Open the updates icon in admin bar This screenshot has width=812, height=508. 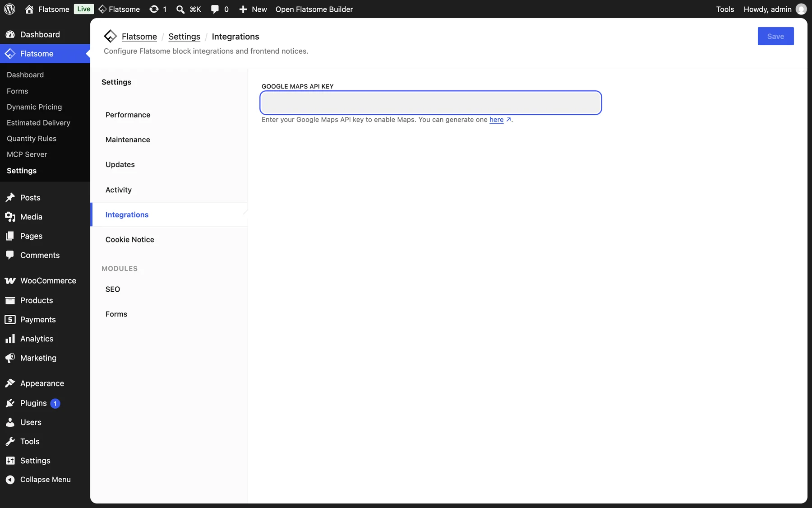coord(154,9)
